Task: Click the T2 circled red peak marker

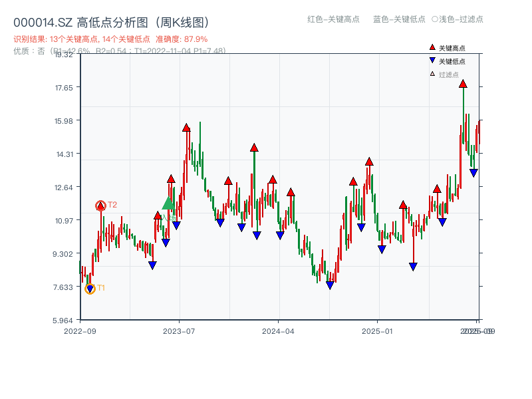Action: click(101, 205)
